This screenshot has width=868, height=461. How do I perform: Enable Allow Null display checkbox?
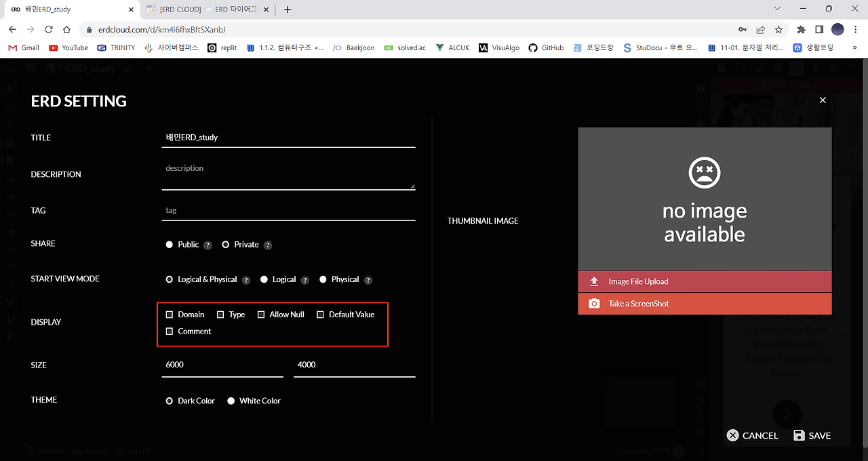pos(261,315)
